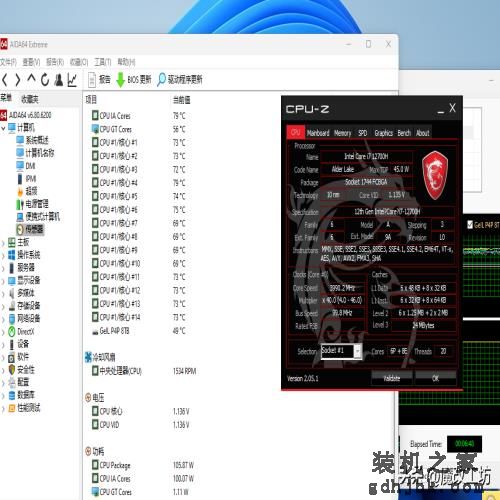This screenshot has height=500, width=500.
Task: Open the 超频 overclock entry with flame icon
Action: (27, 191)
